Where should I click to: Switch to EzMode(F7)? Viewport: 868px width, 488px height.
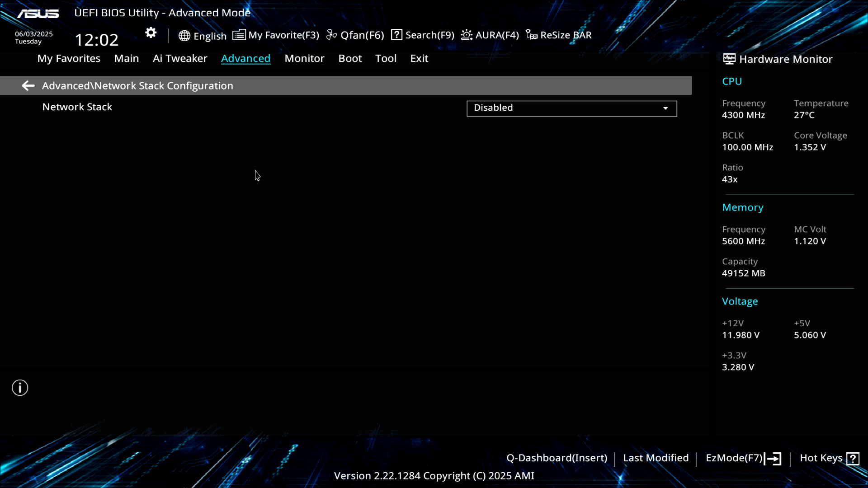click(743, 458)
